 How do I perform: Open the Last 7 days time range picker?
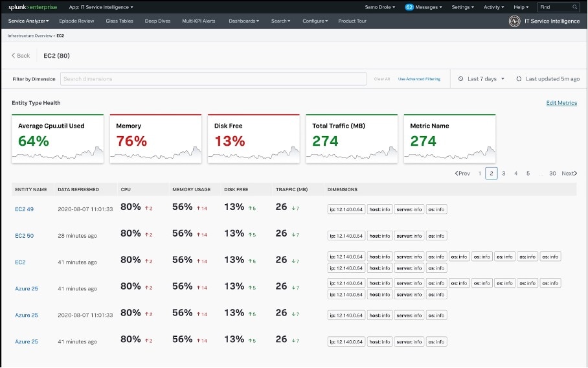(x=482, y=79)
